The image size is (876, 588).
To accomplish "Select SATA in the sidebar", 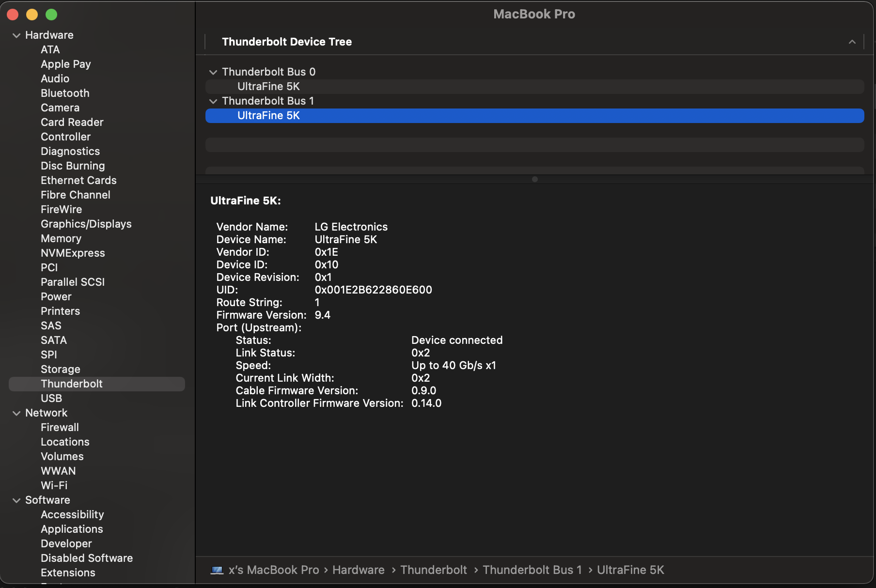I will (x=54, y=340).
